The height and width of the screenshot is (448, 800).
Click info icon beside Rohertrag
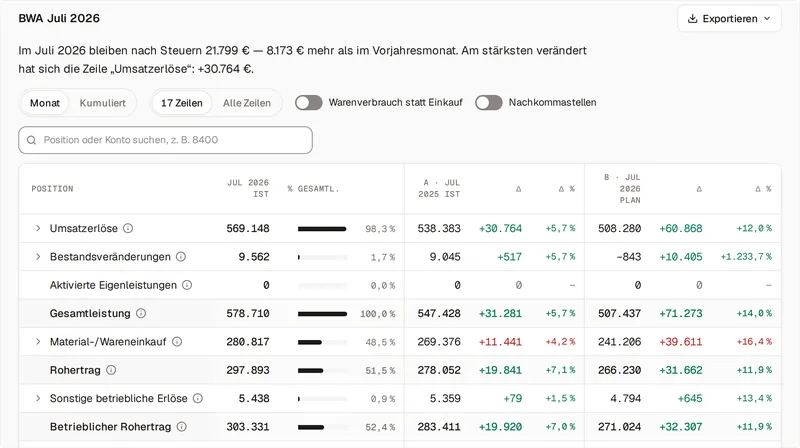tap(111, 370)
